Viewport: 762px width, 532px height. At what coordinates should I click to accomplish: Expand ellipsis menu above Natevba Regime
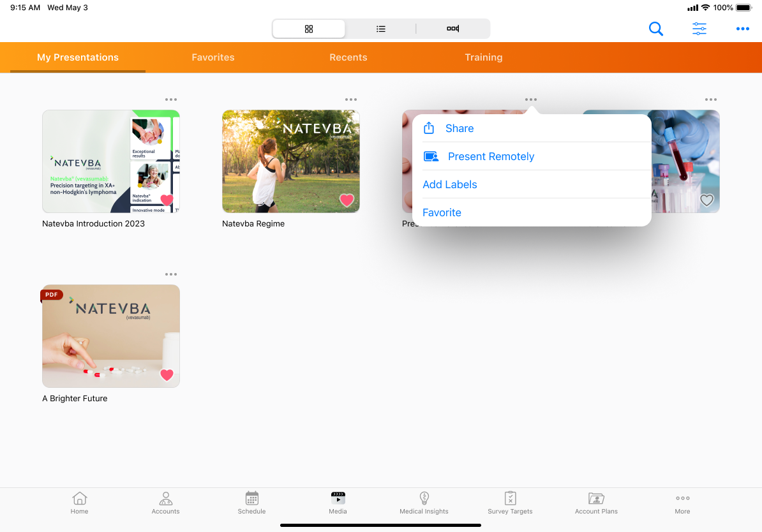tap(351, 100)
